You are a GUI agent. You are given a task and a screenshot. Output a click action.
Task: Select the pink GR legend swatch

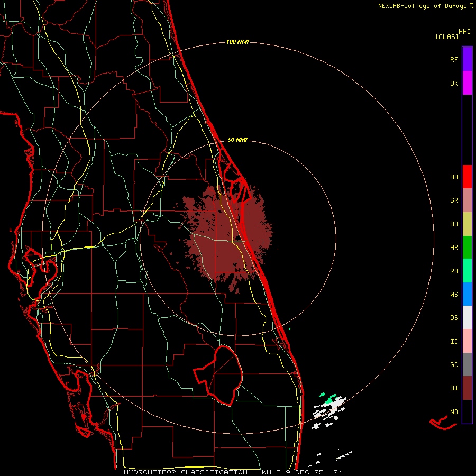(x=467, y=200)
